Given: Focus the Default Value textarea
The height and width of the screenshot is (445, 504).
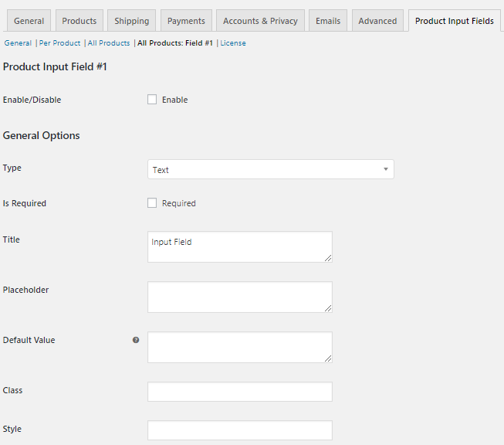Looking at the screenshot, I should 240,347.
